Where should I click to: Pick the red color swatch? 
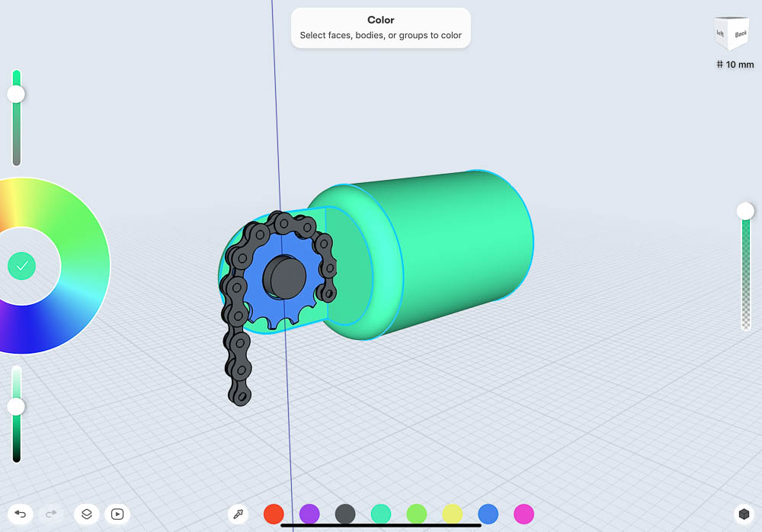(274, 514)
